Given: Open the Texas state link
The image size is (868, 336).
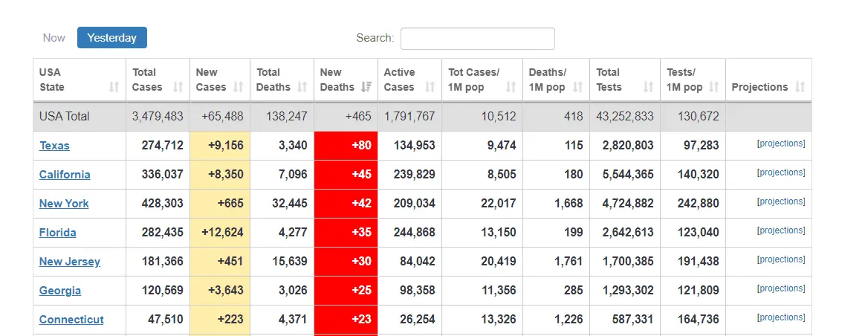Looking at the screenshot, I should (54, 146).
